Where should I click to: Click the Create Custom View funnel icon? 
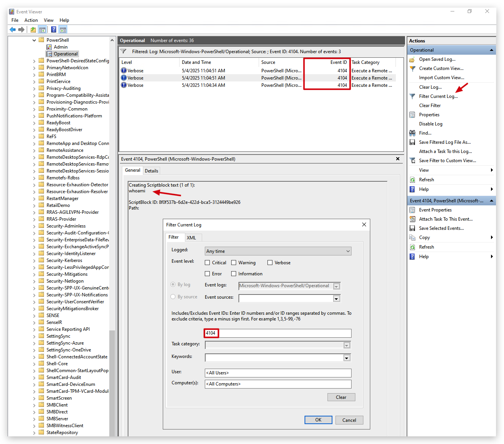pyautogui.click(x=412, y=68)
